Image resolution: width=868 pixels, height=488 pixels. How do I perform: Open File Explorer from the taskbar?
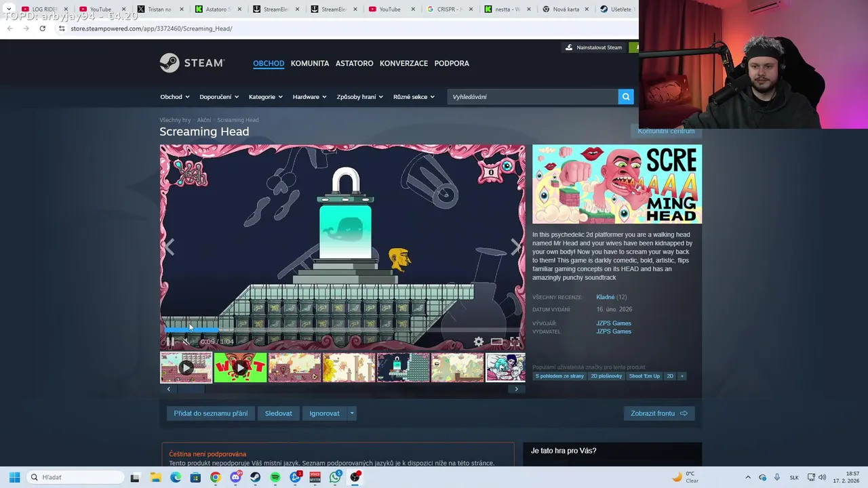[x=155, y=477]
